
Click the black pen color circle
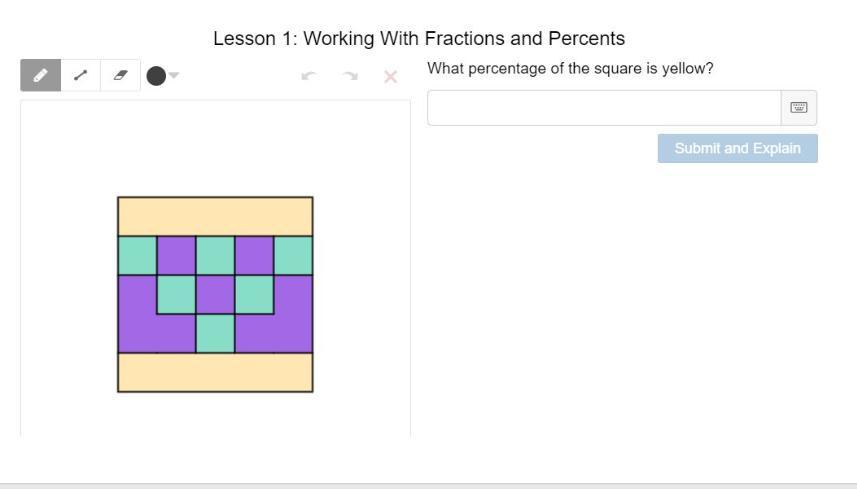click(156, 76)
